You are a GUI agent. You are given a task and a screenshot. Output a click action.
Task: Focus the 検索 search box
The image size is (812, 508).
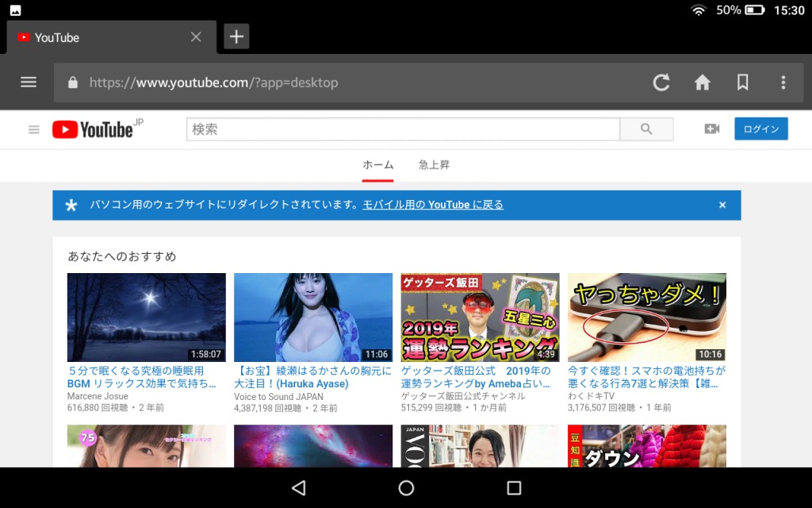(x=403, y=129)
